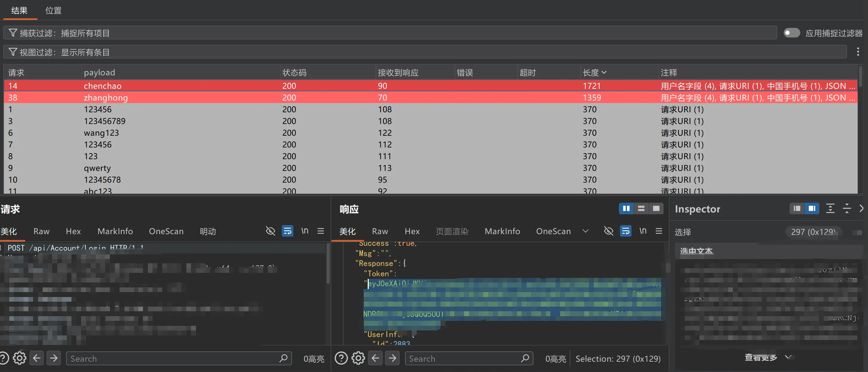Open the request 明动 tab
The image size is (868, 372).
click(x=208, y=231)
